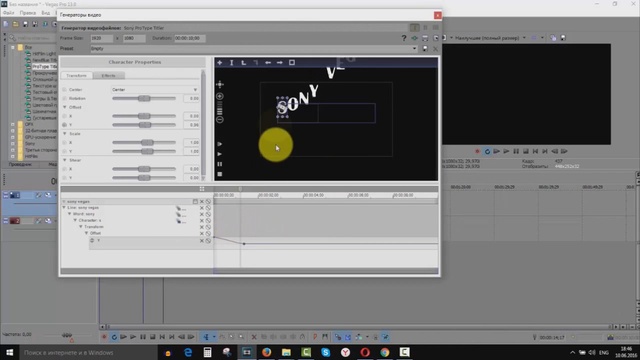Delete the Transform row with X
Viewport: 640px width, 360px height.
coord(202,227)
